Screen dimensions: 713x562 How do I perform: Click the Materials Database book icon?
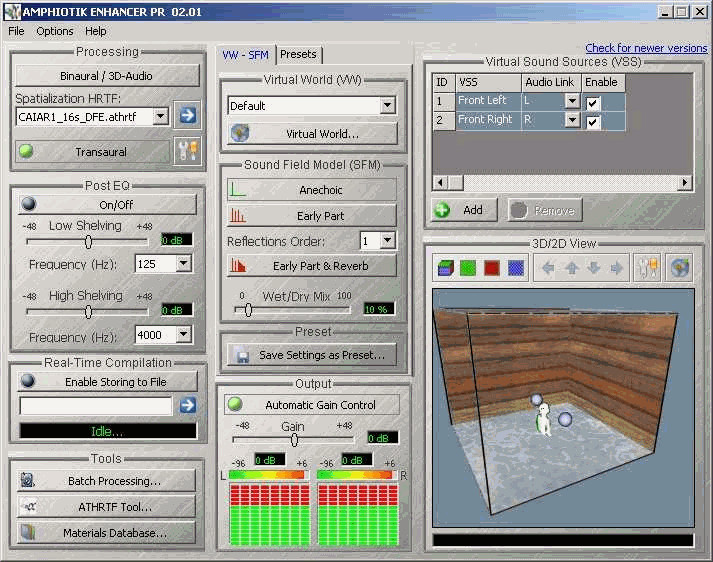click(x=28, y=532)
